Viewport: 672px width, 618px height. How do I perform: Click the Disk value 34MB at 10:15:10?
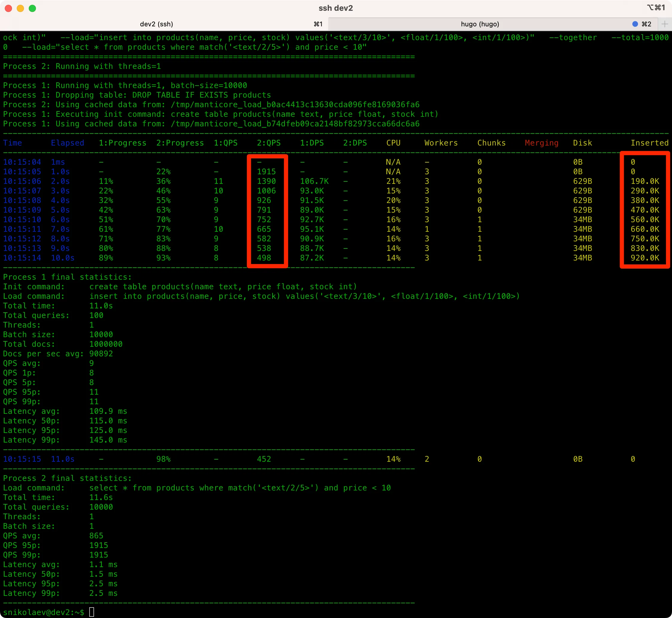click(x=582, y=220)
